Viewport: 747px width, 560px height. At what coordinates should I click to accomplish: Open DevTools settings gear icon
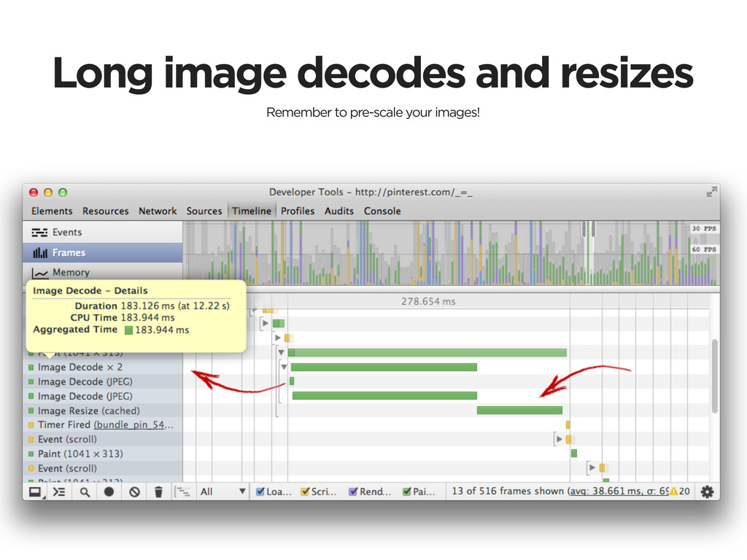(x=706, y=492)
